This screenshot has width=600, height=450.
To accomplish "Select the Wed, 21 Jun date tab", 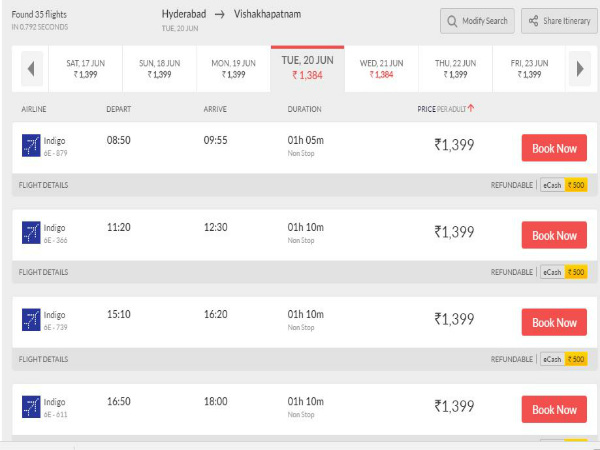I will point(382,68).
